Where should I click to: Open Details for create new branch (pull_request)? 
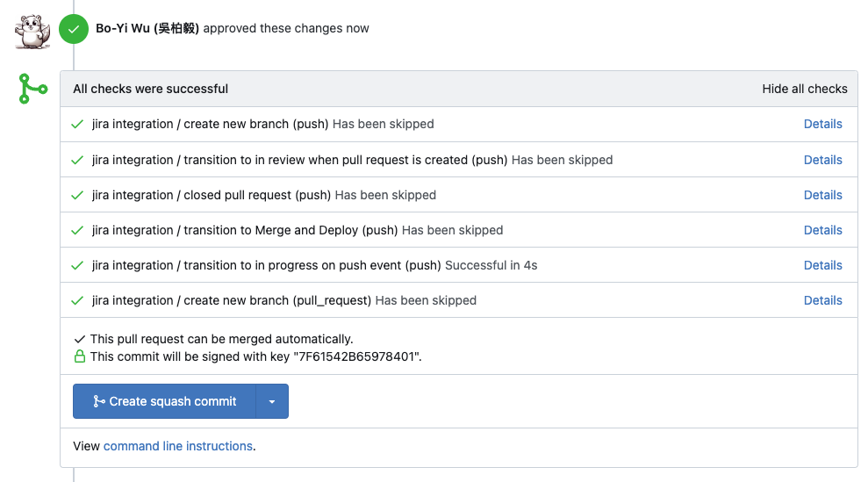(822, 300)
